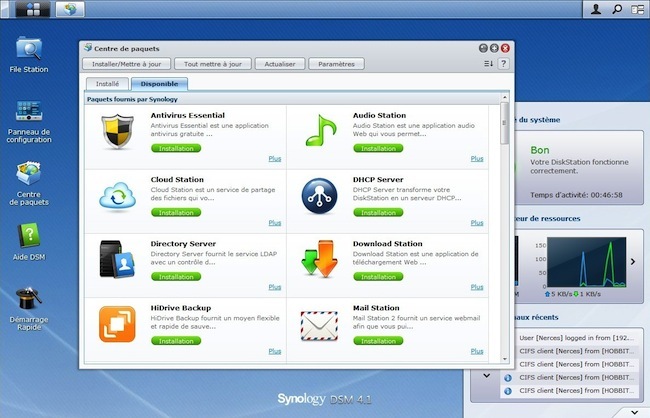Switch to the Disponible tab
This screenshot has height=418, width=650.
(159, 84)
